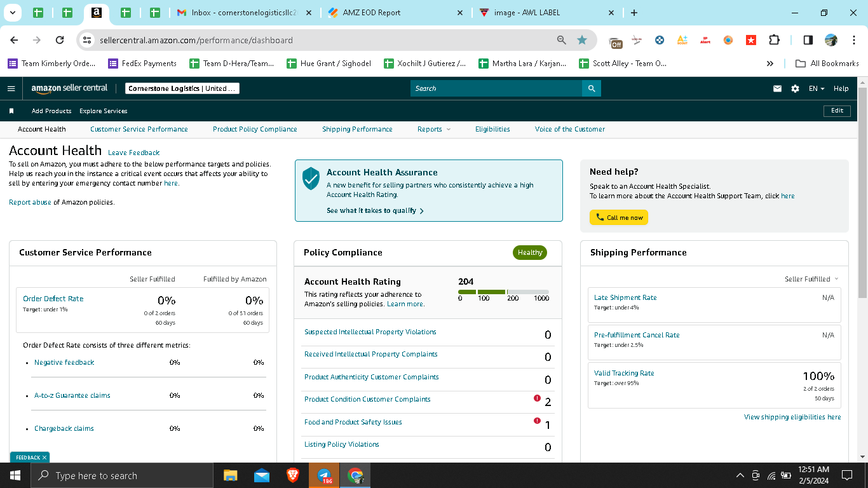This screenshot has width=868, height=488.
Task: Open the Chrome profile avatar
Action: 831,40
